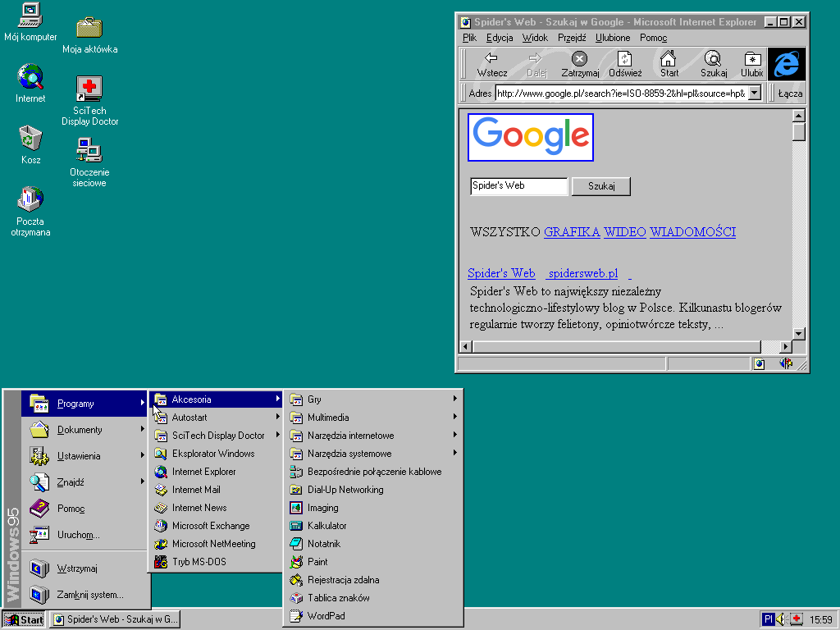Expand the Gry submenu
The image size is (840, 630).
click(x=373, y=399)
